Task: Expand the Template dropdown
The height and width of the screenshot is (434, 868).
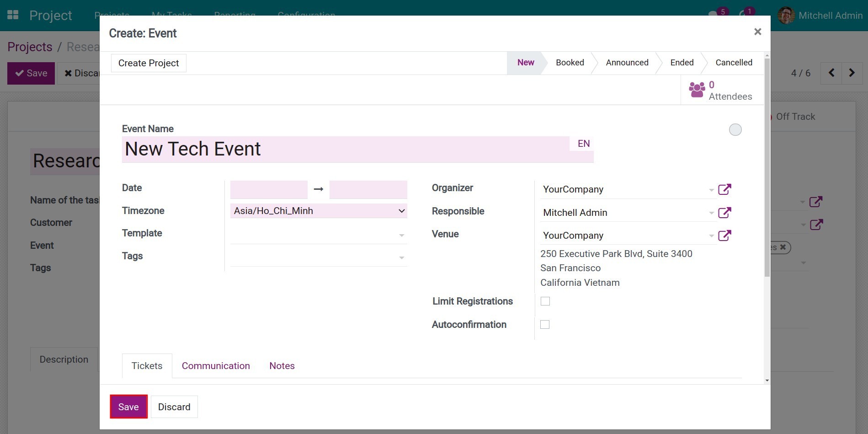Action: click(x=401, y=234)
